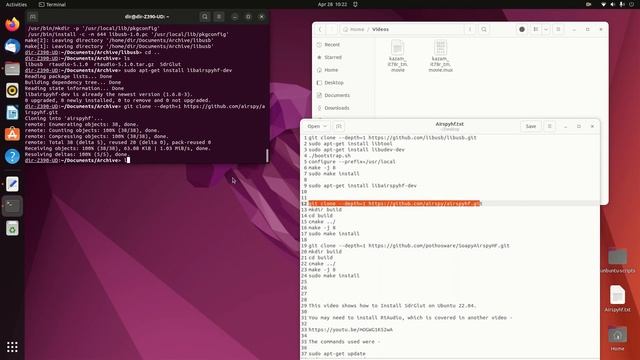Click Activities in the top bar
The width and height of the screenshot is (640, 360).
[x=16, y=4]
